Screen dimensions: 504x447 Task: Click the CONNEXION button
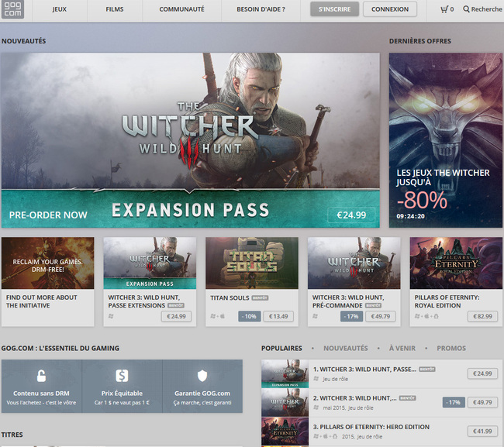390,9
